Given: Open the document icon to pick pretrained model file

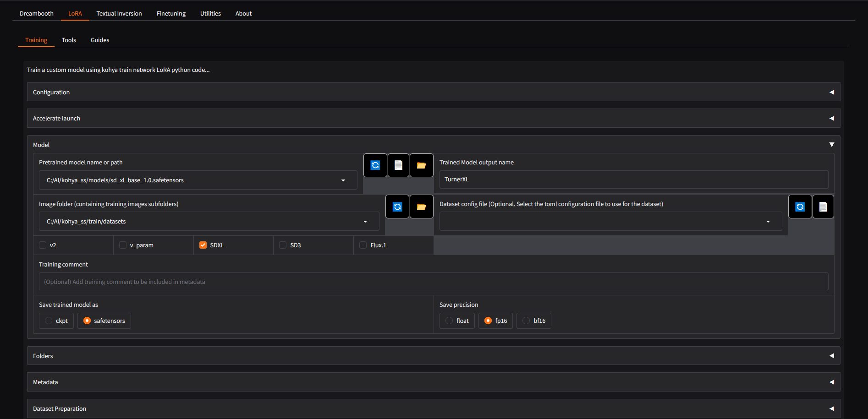Looking at the screenshot, I should pos(398,165).
